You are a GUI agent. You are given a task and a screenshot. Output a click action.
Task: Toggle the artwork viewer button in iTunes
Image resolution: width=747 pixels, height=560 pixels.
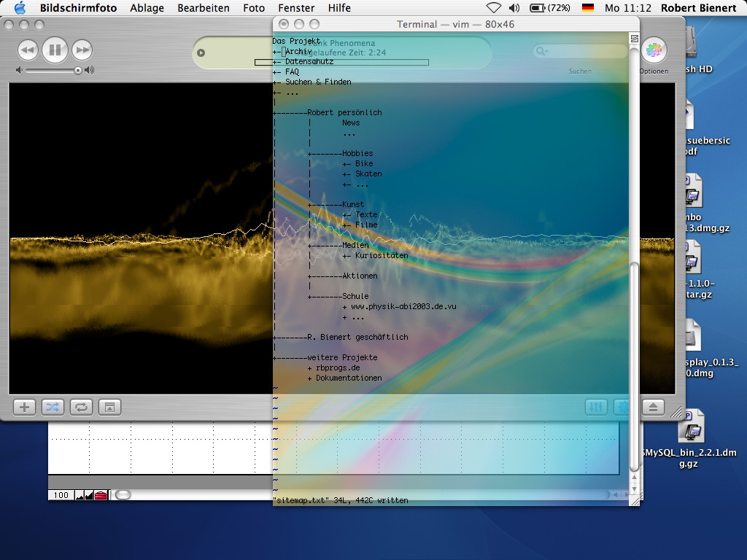[x=109, y=407]
